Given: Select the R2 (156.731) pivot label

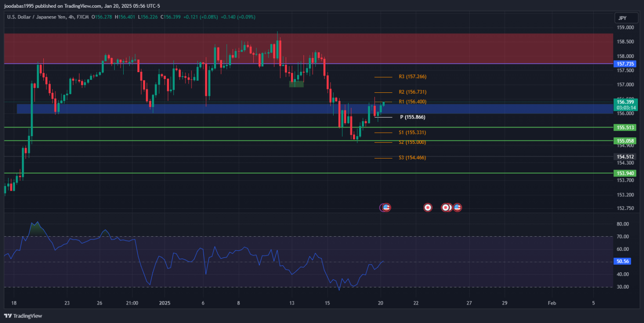Looking at the screenshot, I should 412,92.
